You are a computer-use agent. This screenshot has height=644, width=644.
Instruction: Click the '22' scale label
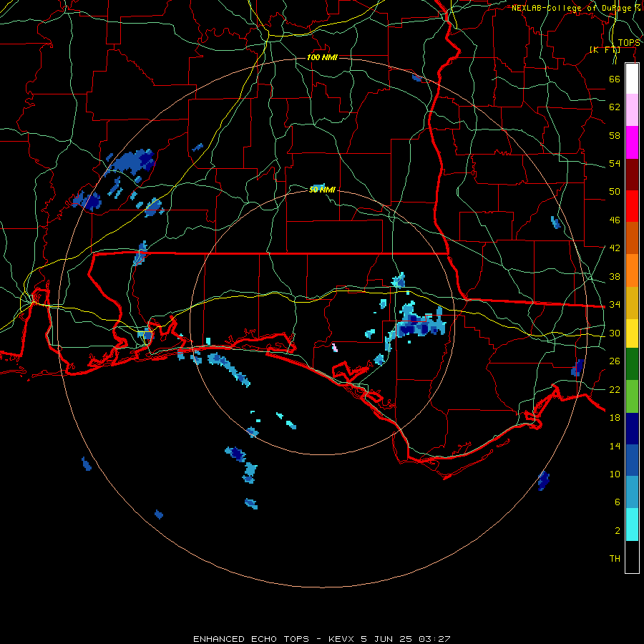(x=615, y=389)
